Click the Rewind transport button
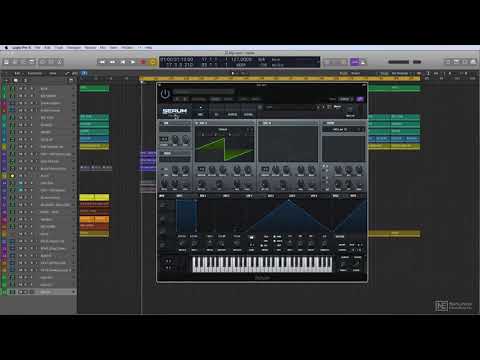Screen dimensions: 480x360 [x=102, y=62]
